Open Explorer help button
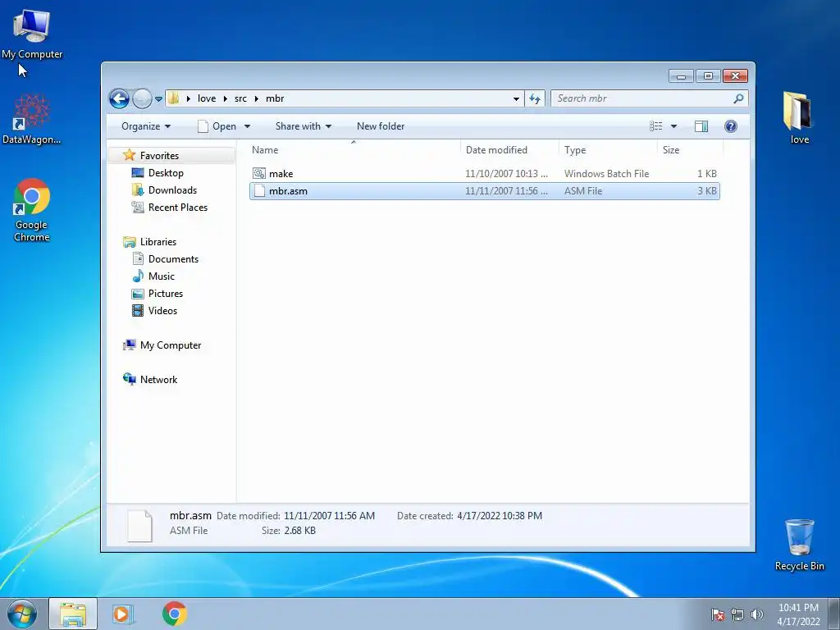 730,126
